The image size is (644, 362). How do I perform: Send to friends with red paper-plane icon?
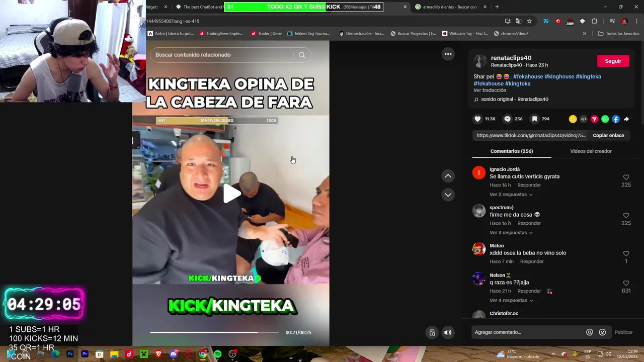click(594, 119)
